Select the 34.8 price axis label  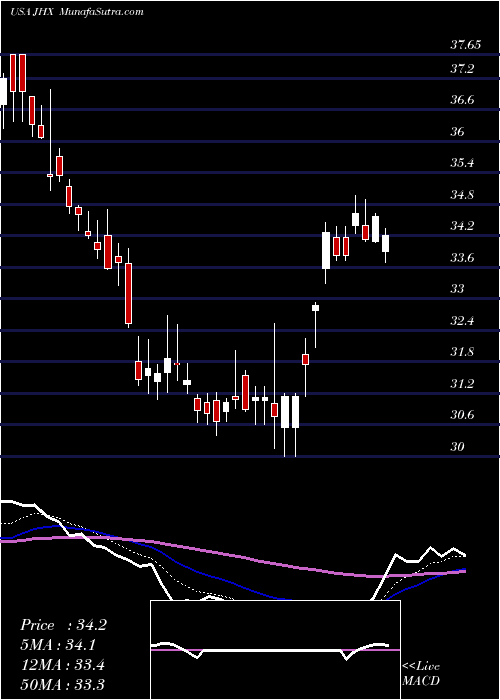462,195
